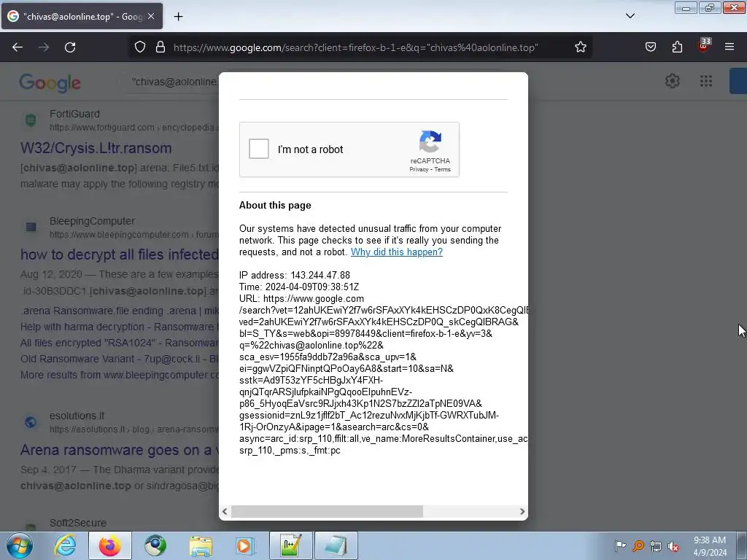Open Google quick settings gear
Viewport: 747px width, 560px height.
click(x=672, y=81)
